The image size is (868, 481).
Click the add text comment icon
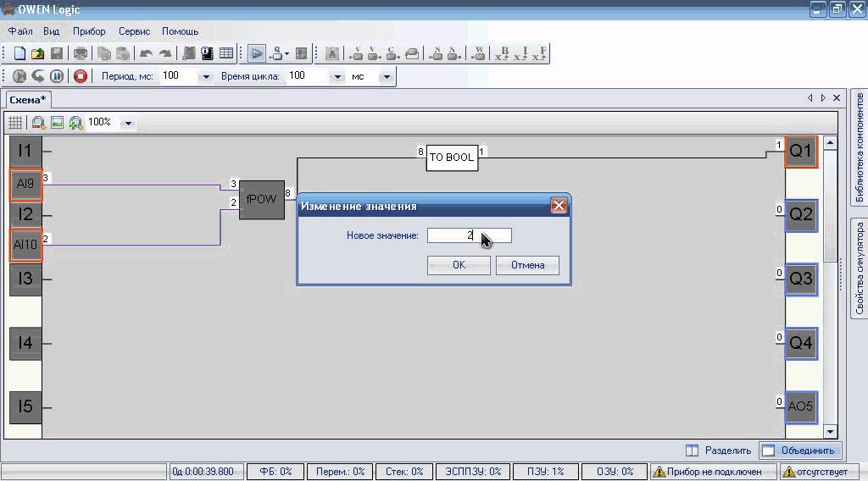click(x=332, y=53)
